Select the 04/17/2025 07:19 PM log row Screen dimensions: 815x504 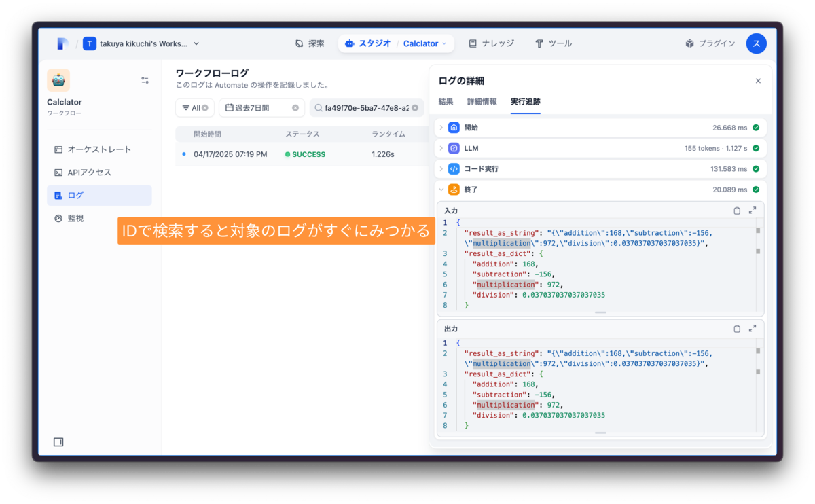301,154
